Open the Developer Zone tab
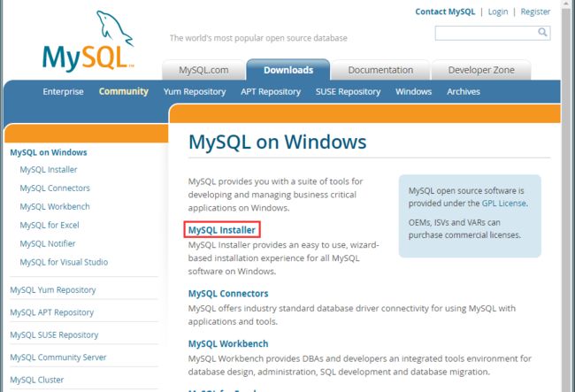Image resolution: width=575 pixels, height=392 pixels. tap(481, 70)
